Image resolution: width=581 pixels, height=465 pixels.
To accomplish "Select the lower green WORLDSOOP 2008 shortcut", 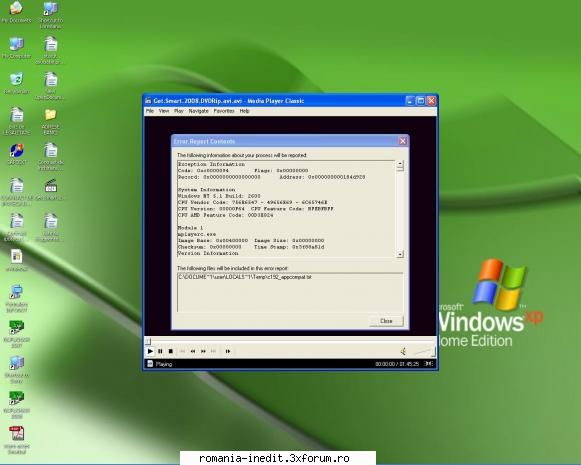I will click(16, 405).
